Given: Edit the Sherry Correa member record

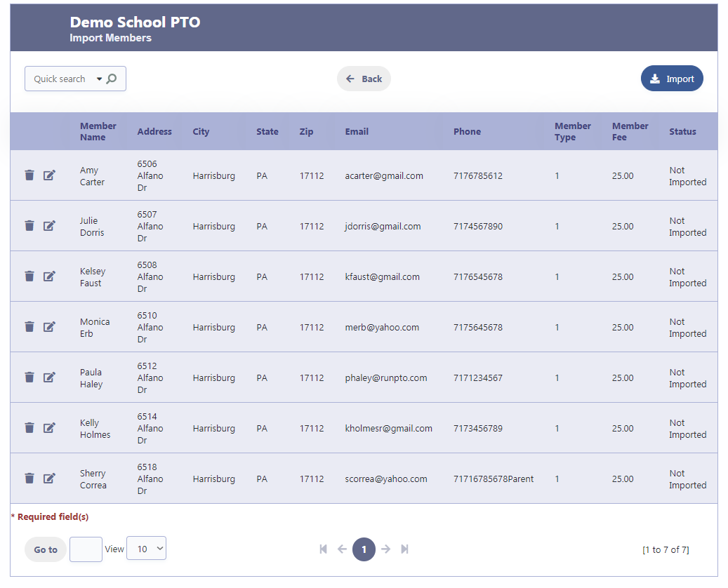Looking at the screenshot, I should tap(49, 479).
